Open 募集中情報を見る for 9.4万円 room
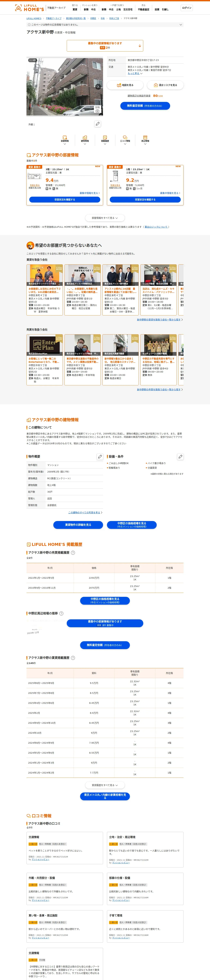210x980 pixels. point(90,193)
